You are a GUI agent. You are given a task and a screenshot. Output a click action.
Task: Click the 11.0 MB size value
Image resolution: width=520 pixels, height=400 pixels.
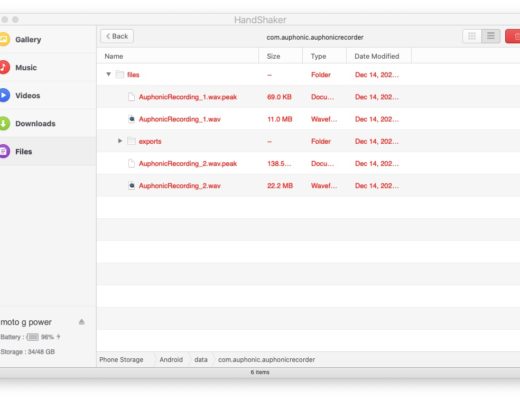click(280, 119)
